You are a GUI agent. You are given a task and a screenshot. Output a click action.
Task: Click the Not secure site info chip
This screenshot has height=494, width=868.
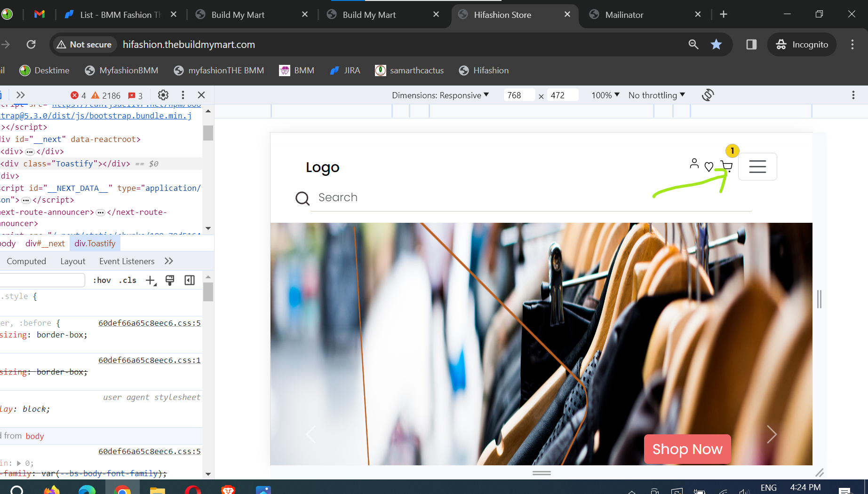(x=84, y=45)
